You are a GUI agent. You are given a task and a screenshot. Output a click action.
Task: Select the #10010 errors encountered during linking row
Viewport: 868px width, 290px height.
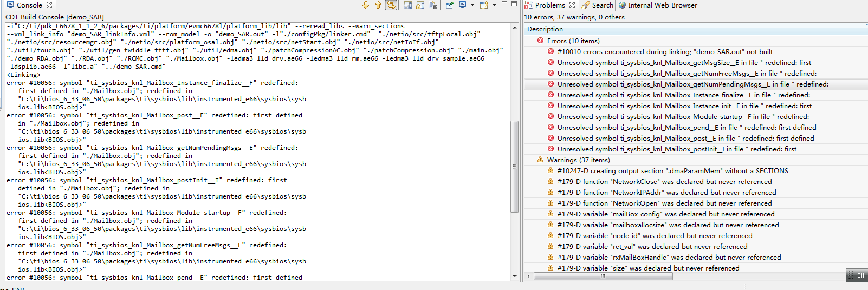(696, 51)
